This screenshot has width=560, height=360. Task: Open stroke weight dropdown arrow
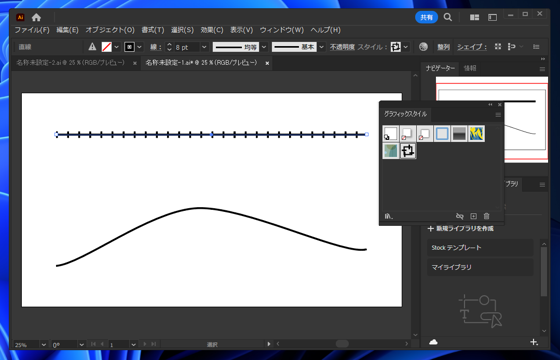[204, 47]
